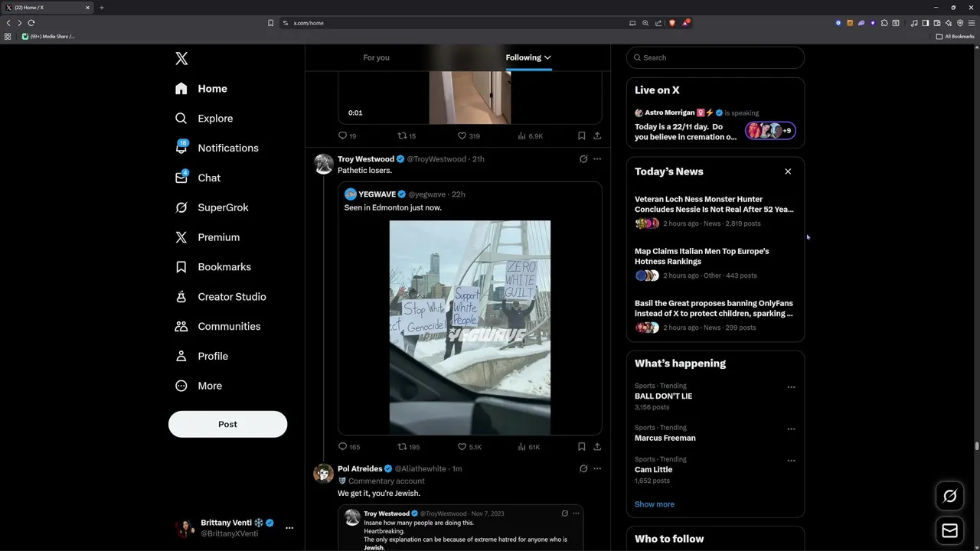Open floating messages envelope button
Image resolution: width=980 pixels, height=551 pixels.
tap(950, 530)
